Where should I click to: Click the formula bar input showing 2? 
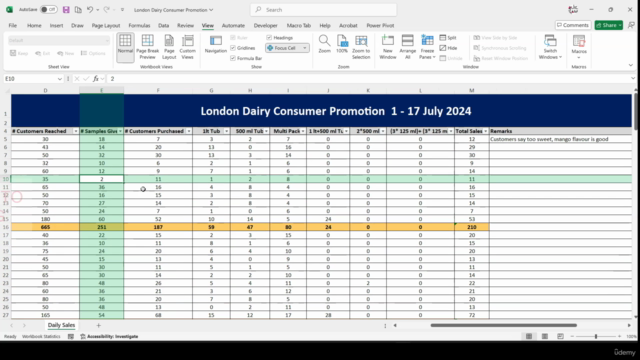pos(367,78)
